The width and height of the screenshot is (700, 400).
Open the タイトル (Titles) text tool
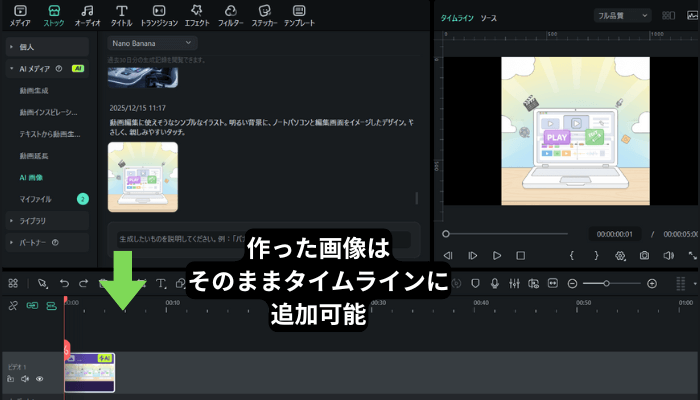[121, 14]
